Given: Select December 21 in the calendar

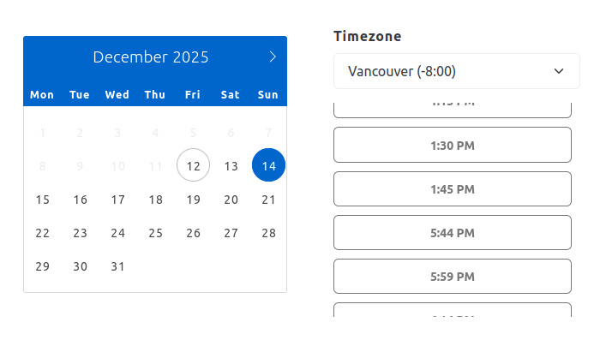Looking at the screenshot, I should 269,200.
